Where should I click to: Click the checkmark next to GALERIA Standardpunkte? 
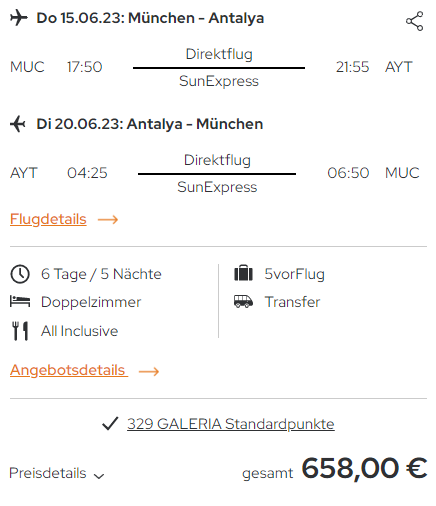(110, 424)
